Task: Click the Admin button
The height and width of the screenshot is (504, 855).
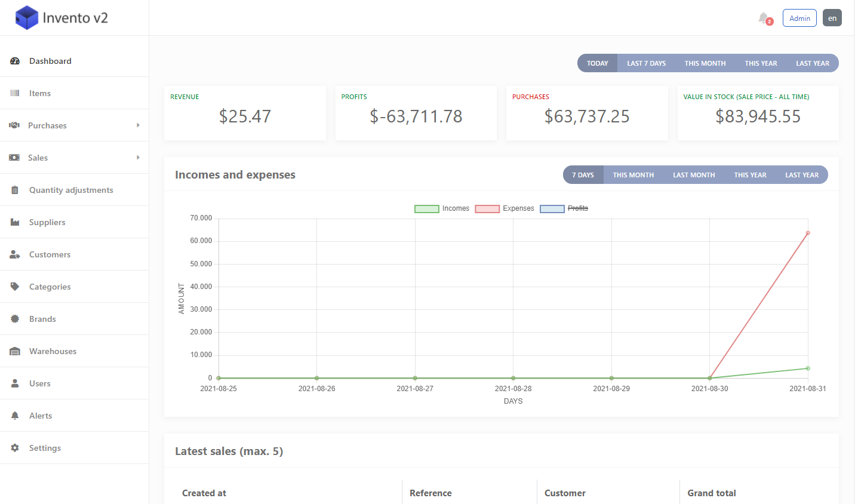Action: (799, 18)
